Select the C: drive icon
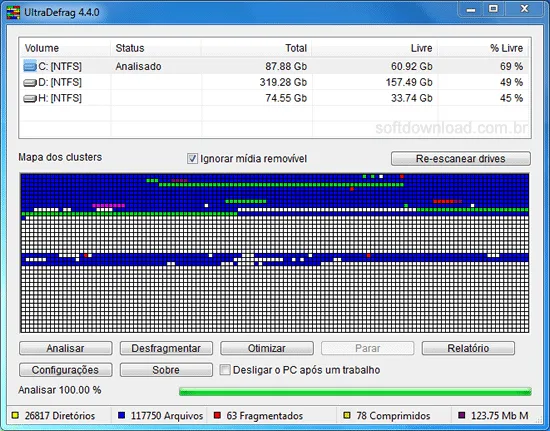 [30, 66]
